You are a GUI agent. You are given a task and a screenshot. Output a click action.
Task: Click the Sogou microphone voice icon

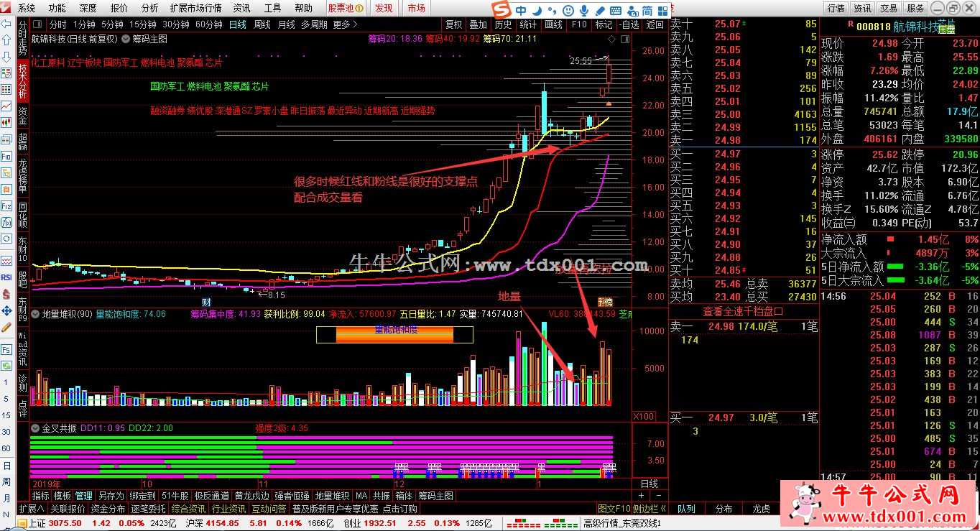584,11
